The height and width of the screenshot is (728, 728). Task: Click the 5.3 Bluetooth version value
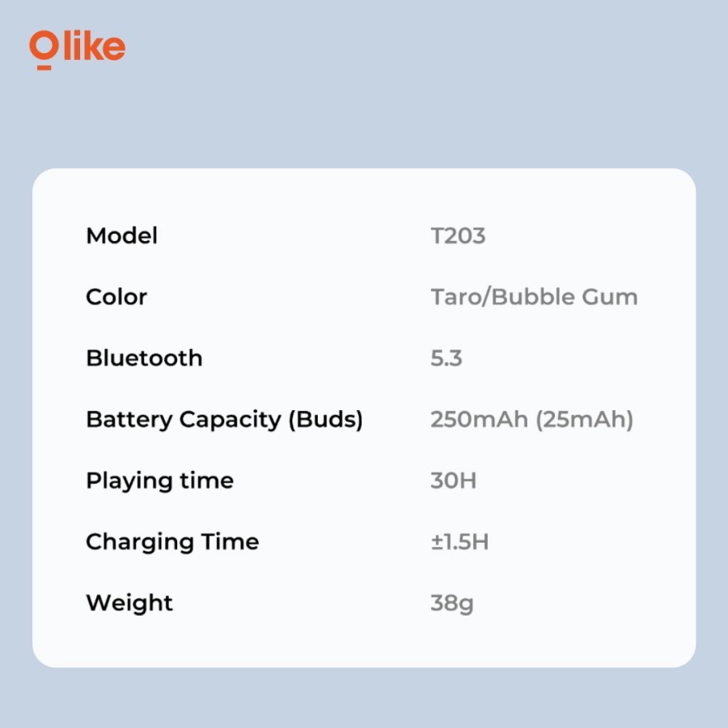click(447, 358)
